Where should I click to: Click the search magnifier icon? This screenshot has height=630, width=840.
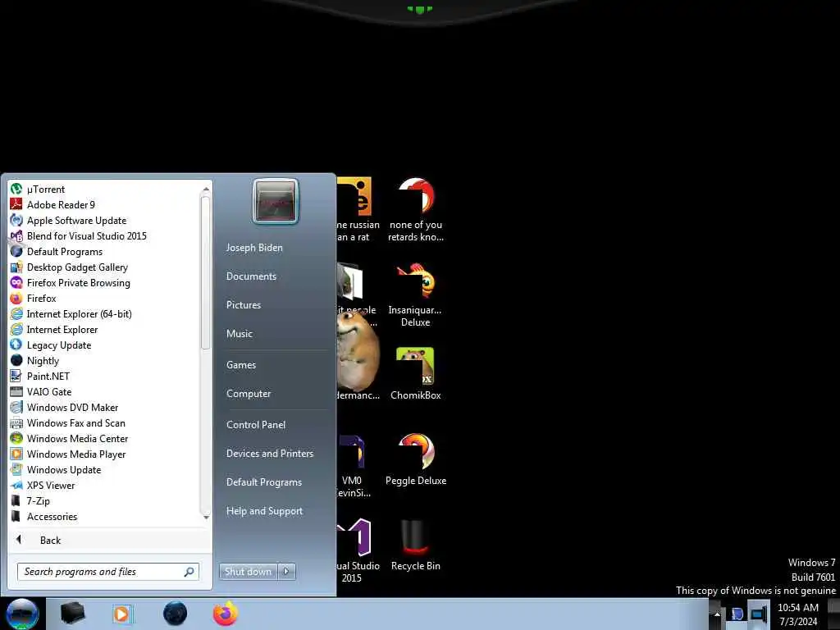pyautogui.click(x=189, y=572)
